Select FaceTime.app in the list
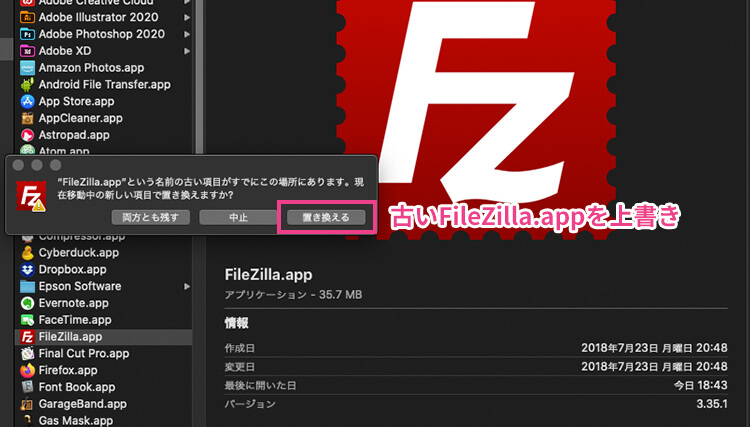Viewport: 750px width, 427px height. click(x=75, y=320)
